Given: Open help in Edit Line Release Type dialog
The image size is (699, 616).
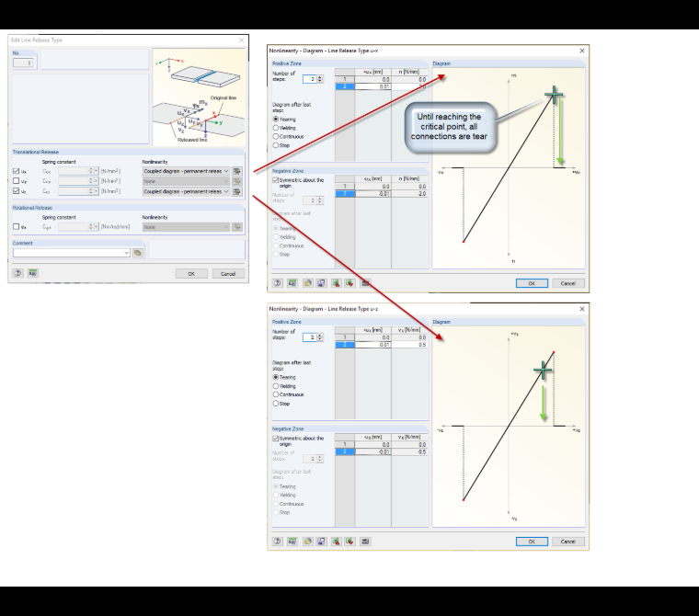Looking at the screenshot, I should [17, 273].
